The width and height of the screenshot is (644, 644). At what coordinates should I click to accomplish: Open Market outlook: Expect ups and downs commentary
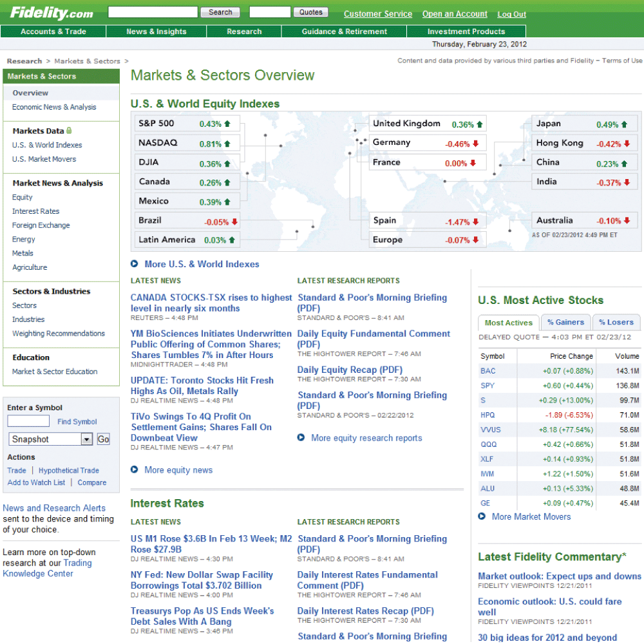560,576
